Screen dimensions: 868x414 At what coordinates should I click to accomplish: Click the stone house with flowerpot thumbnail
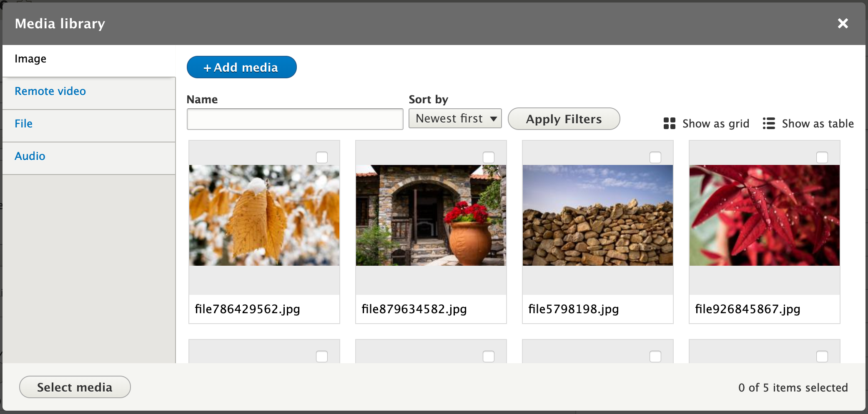(x=431, y=215)
